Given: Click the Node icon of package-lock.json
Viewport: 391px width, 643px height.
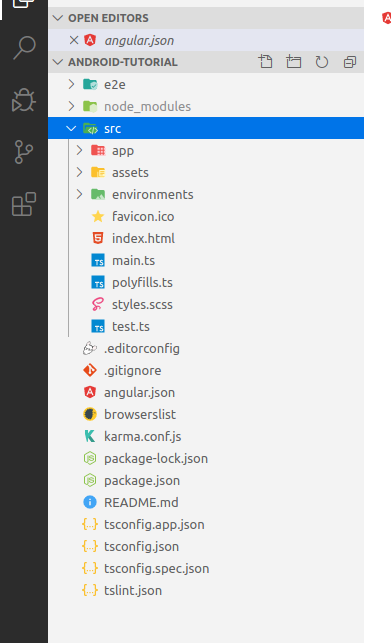Looking at the screenshot, I should click(x=90, y=458).
